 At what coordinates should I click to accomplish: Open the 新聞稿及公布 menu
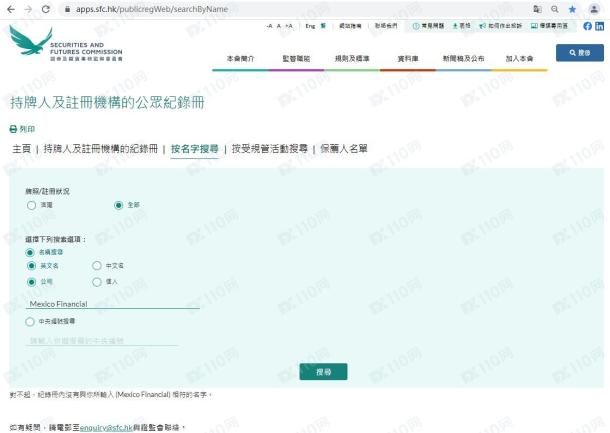(x=463, y=59)
